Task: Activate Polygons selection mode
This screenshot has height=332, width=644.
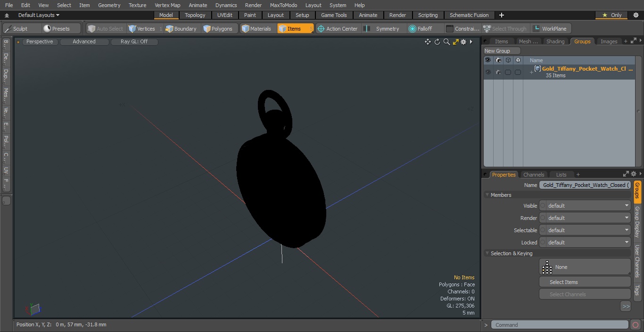Action: click(218, 29)
